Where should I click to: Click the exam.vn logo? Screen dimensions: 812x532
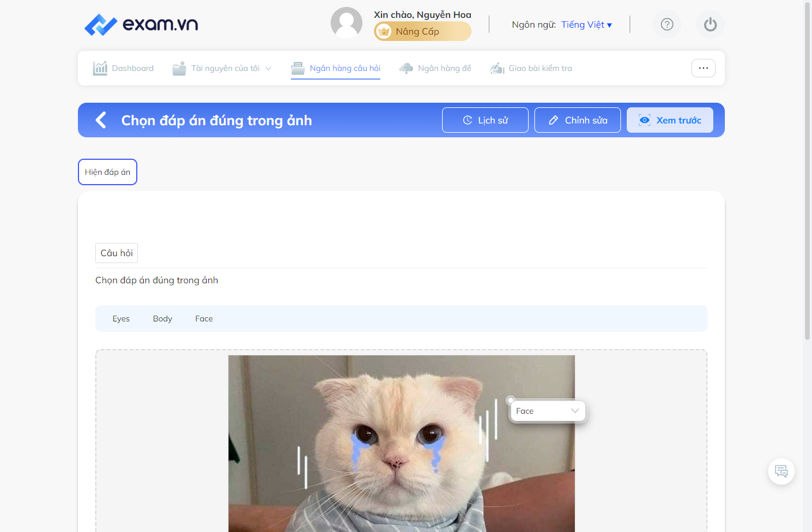[x=141, y=24]
